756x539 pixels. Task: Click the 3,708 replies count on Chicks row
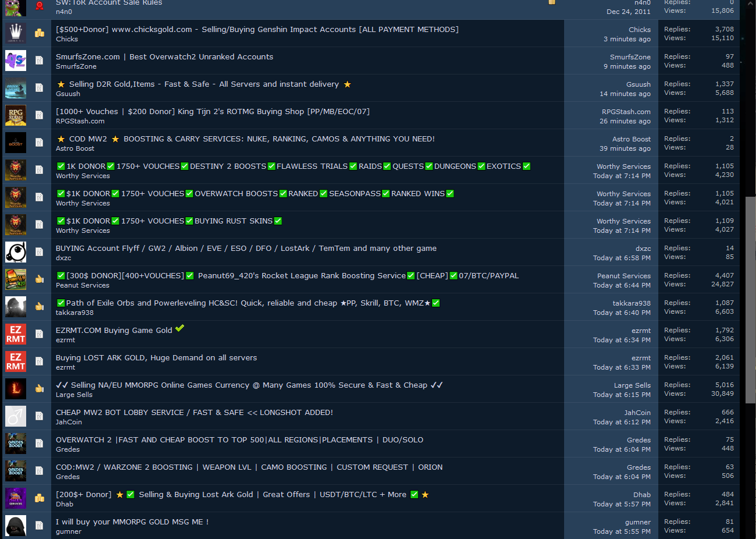(725, 29)
